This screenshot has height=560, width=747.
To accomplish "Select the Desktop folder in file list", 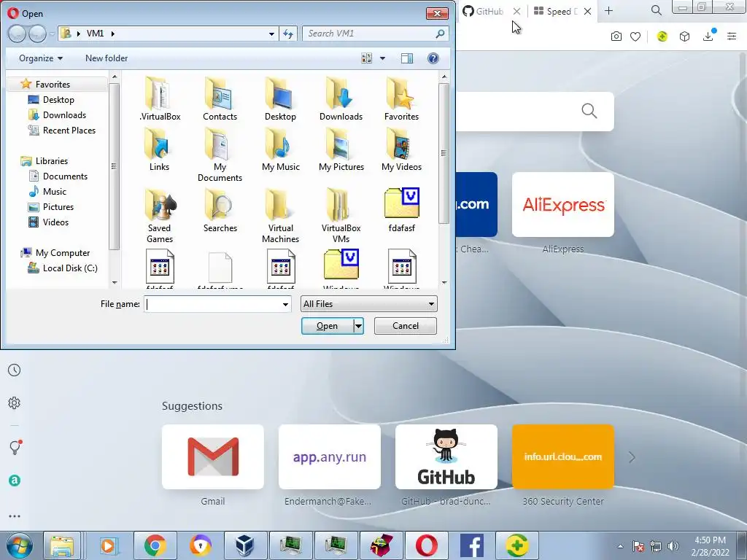I will click(280, 98).
